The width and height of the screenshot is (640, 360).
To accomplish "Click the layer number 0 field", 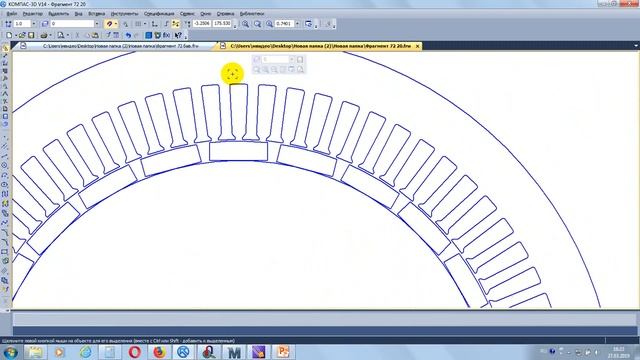I will point(72,24).
